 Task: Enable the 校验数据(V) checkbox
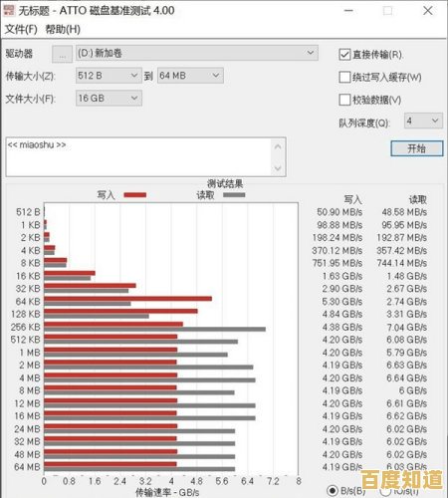[344, 100]
